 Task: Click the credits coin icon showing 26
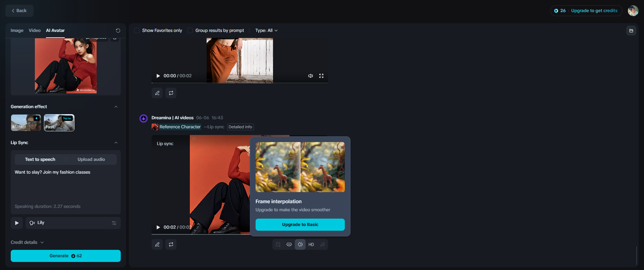point(556,11)
